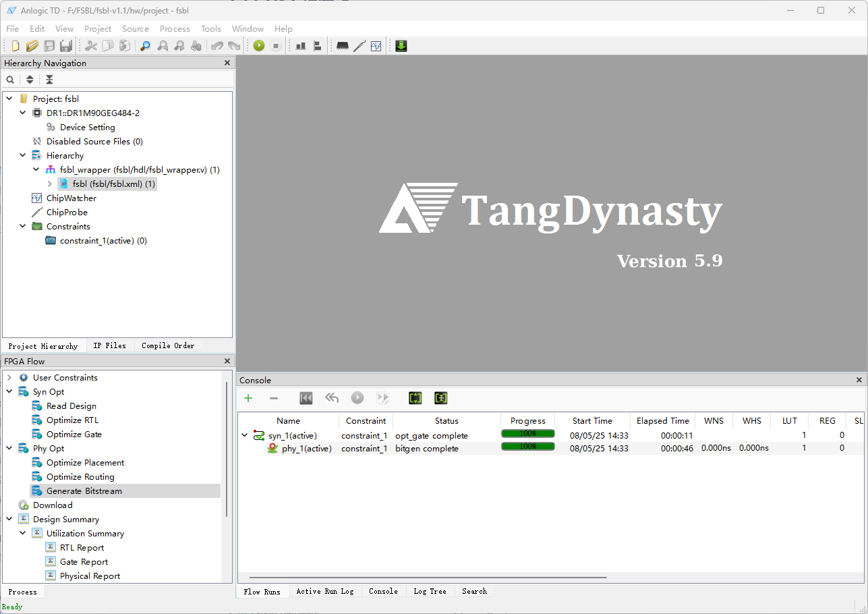Click the Replace (AB) icon in the toolbar
Screen dimensions: 868x614
point(196,46)
